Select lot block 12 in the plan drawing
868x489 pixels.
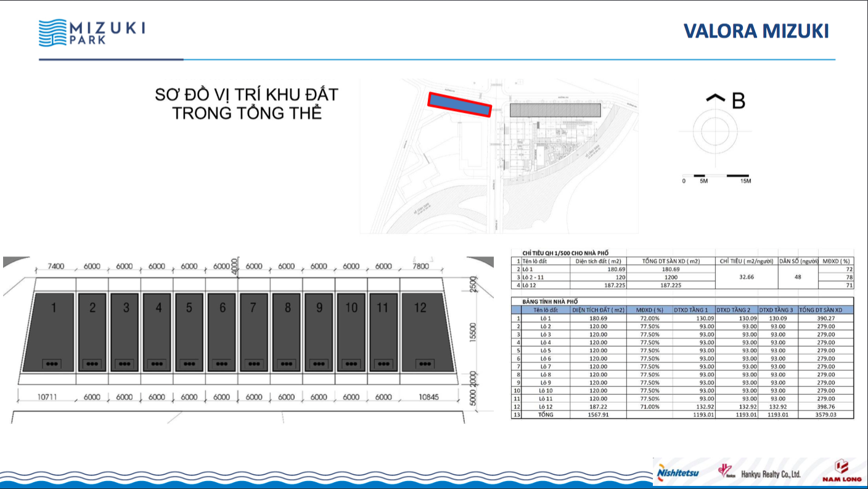(x=427, y=332)
